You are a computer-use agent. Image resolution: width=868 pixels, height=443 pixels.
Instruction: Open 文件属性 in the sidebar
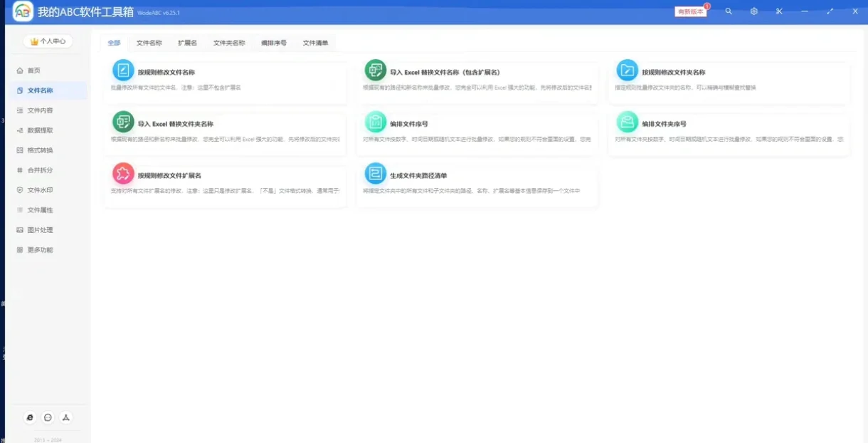point(47,210)
